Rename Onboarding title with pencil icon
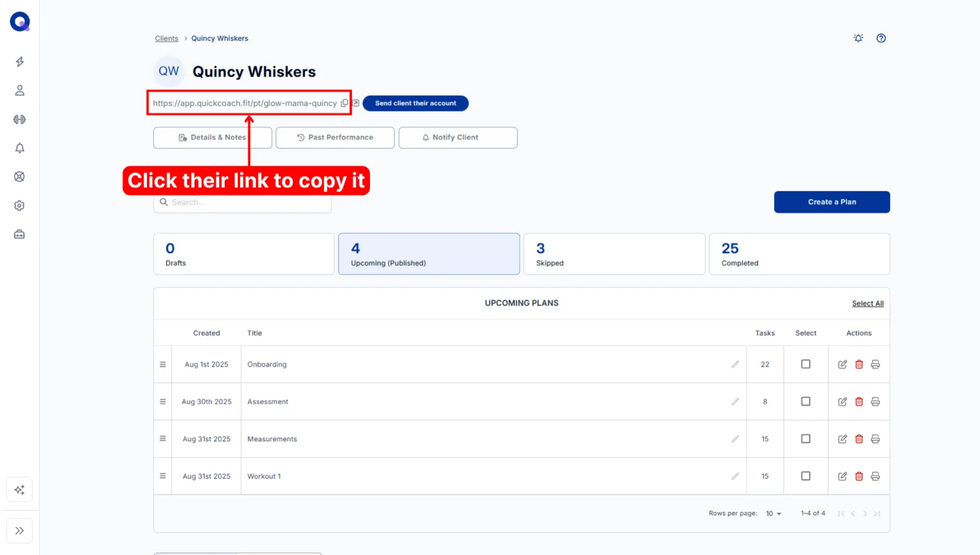980x555 pixels. pyautogui.click(x=735, y=364)
